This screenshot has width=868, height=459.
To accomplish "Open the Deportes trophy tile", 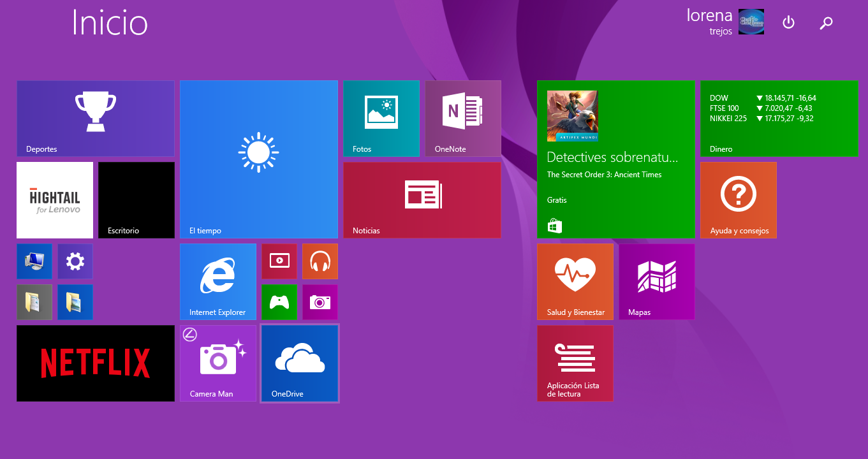I will click(96, 119).
